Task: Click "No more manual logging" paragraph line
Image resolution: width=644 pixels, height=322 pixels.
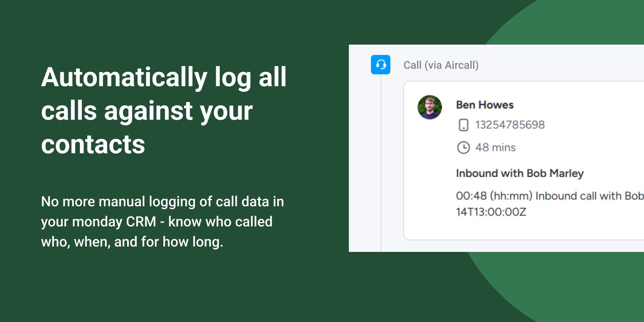Action: (x=162, y=202)
